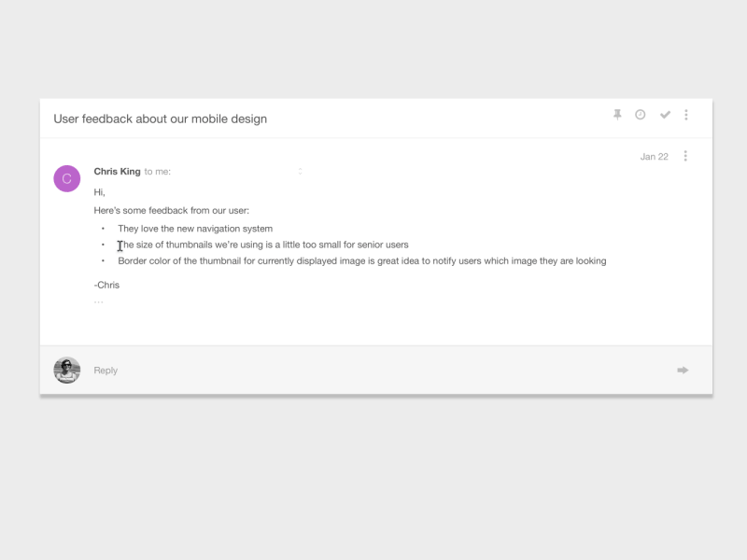Open message options next to Jan 22
This screenshot has height=560, width=747.
(686, 156)
